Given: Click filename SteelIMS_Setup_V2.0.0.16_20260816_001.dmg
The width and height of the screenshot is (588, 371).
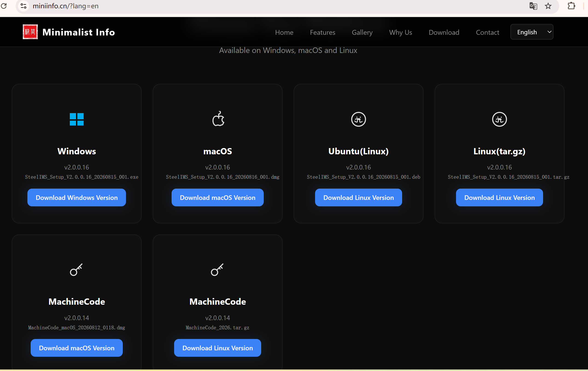Looking at the screenshot, I should tap(222, 177).
